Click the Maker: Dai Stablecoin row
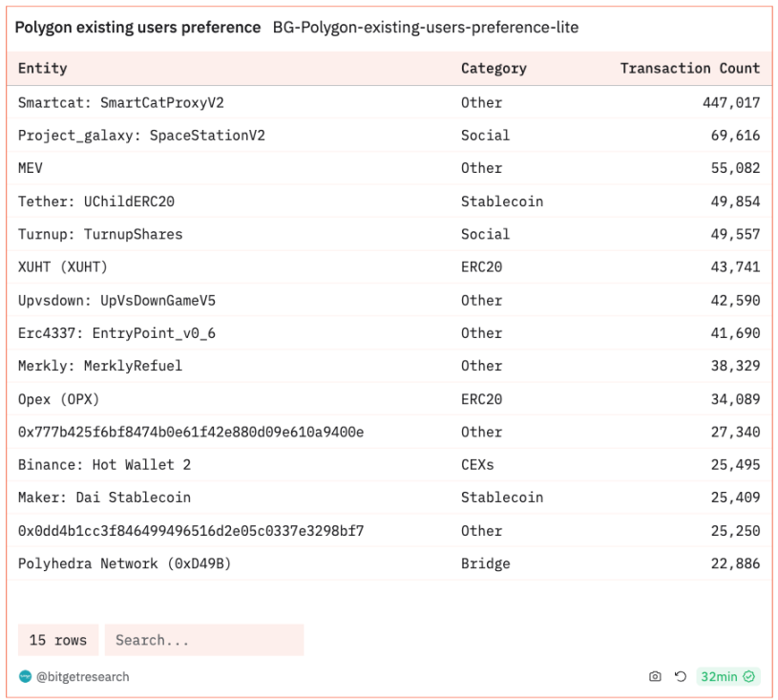778x700 pixels. (105, 498)
